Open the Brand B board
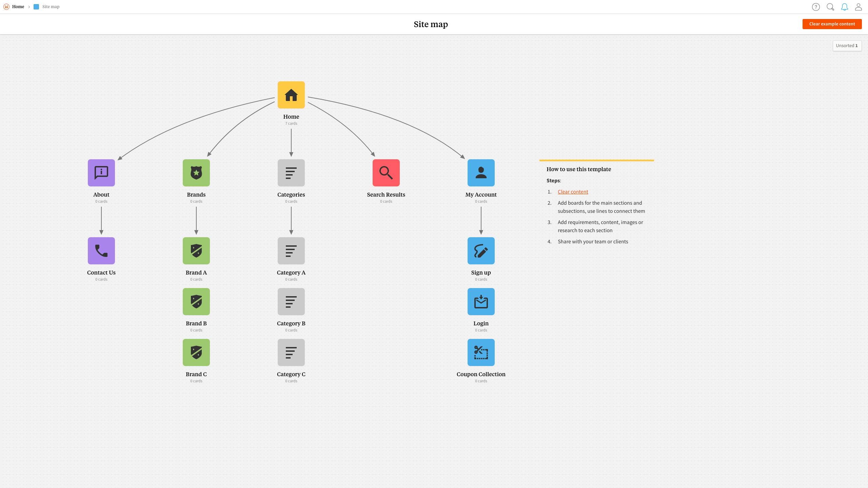Viewport: 868px width, 488px height. pos(196,302)
